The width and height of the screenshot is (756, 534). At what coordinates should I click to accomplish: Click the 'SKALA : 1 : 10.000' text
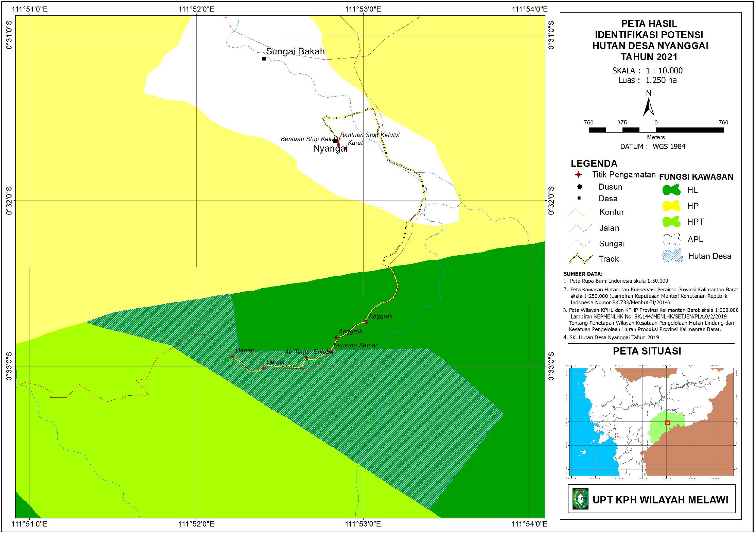click(647, 71)
